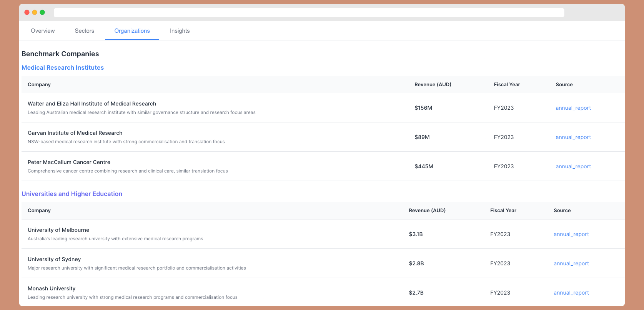This screenshot has width=644, height=310.
Task: Click the red close window button
Action: click(27, 12)
